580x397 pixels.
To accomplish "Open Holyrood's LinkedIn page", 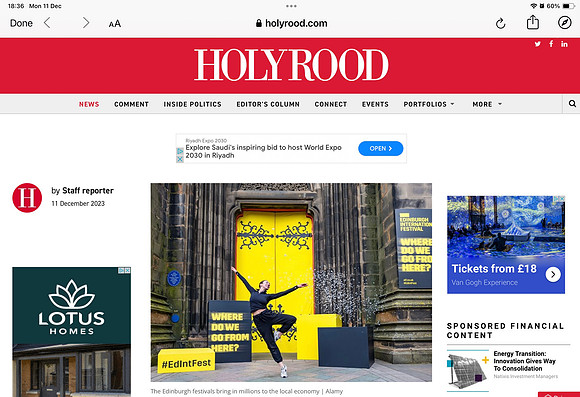I will 564,44.
